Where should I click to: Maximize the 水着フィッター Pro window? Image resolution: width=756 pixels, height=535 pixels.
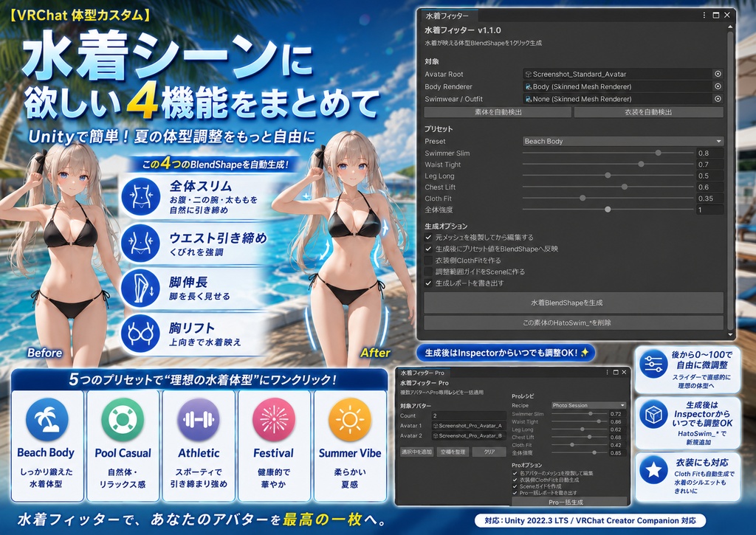pos(616,372)
